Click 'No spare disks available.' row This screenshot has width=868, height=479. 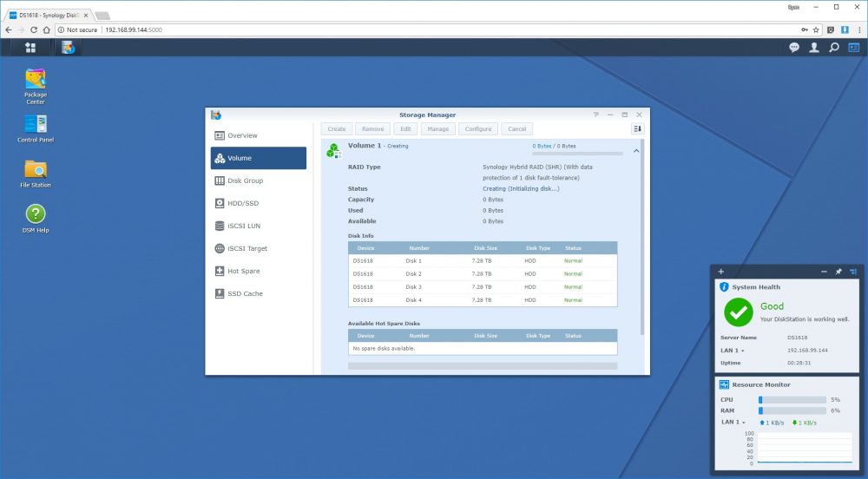[483, 349]
